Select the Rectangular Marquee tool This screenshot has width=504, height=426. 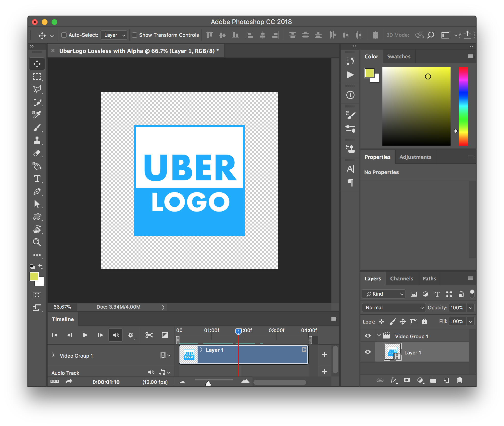pos(37,77)
